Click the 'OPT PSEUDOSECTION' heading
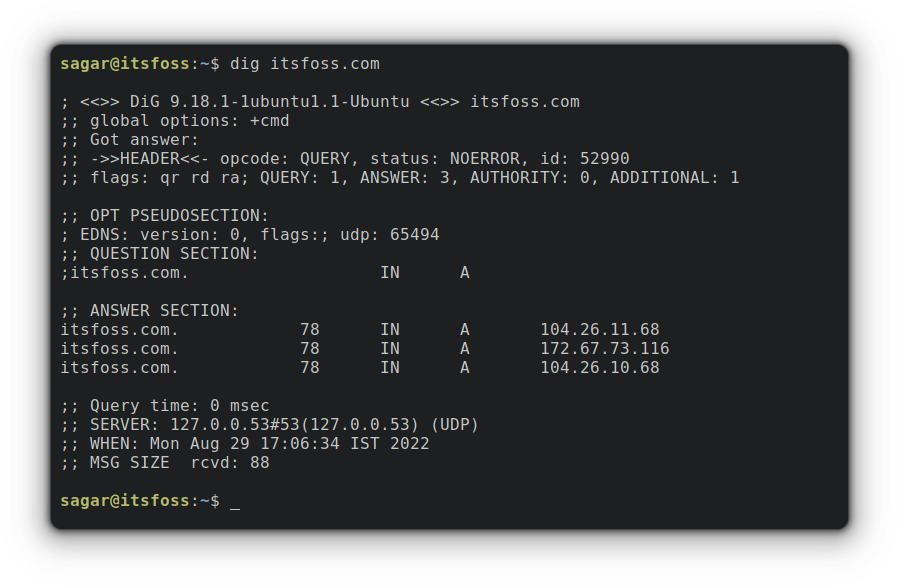 (x=179, y=216)
